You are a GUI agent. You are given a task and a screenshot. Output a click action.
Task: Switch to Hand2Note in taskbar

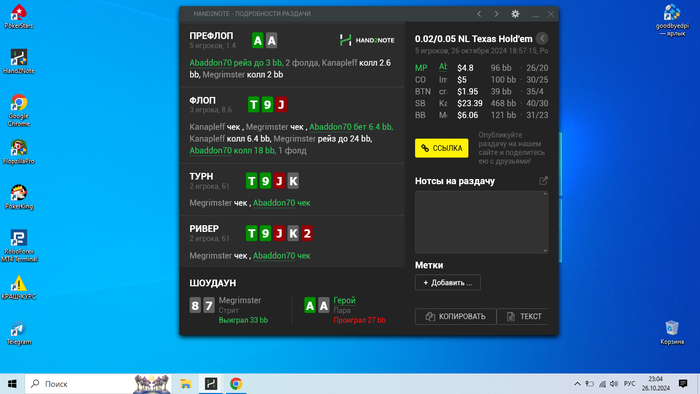coord(211,384)
